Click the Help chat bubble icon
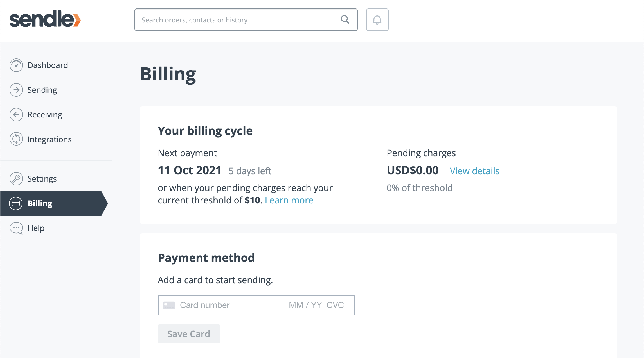The height and width of the screenshot is (358, 644). point(16,228)
